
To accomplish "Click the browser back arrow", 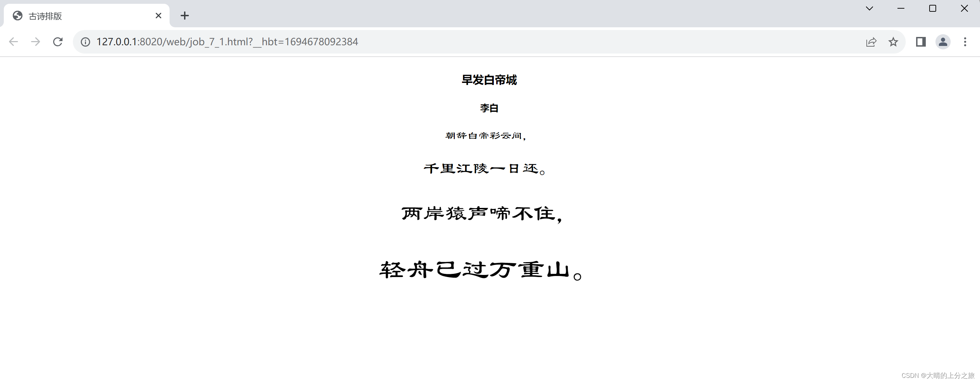I will [13, 42].
